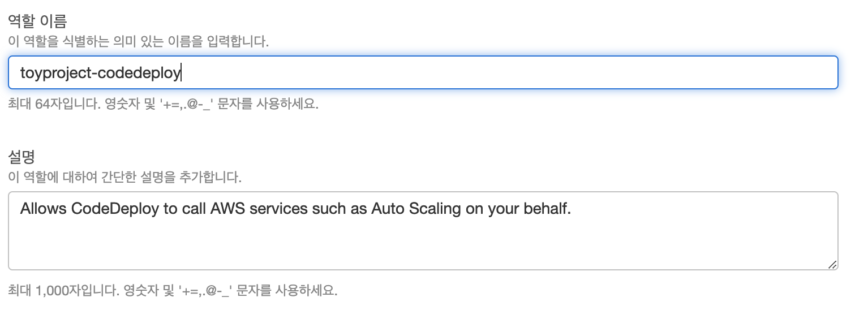Place cursor on 'Auto Scaling' in description
This screenshot has height=310, width=868.
tap(416, 209)
